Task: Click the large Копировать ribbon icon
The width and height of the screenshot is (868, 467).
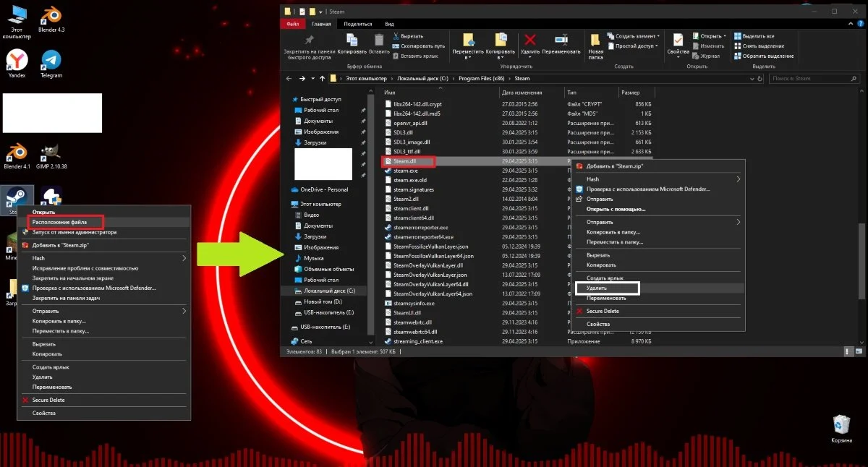Action: pyautogui.click(x=352, y=43)
